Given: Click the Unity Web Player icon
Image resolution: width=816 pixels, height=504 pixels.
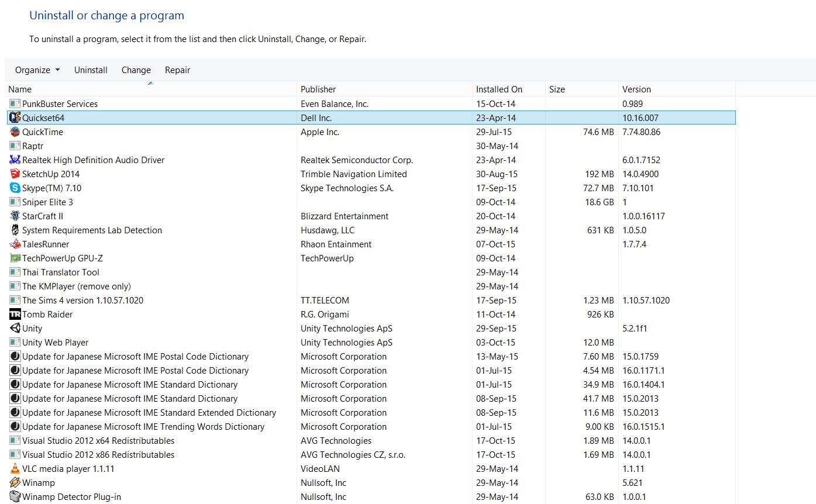Looking at the screenshot, I should coord(15,342).
